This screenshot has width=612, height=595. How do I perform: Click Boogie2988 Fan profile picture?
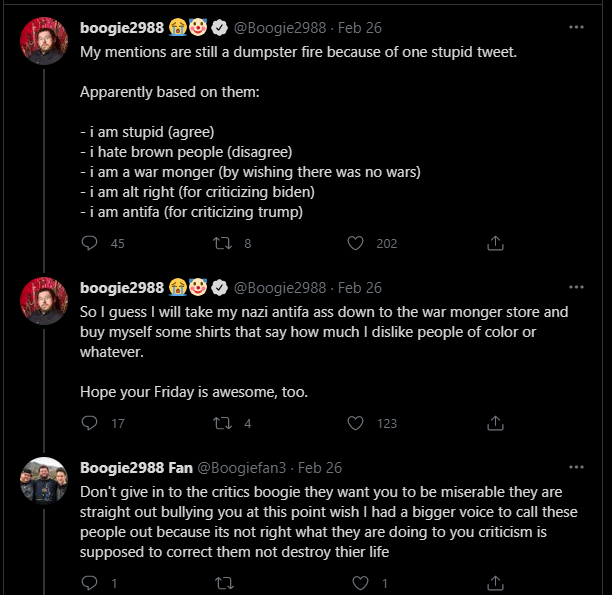coord(43,481)
